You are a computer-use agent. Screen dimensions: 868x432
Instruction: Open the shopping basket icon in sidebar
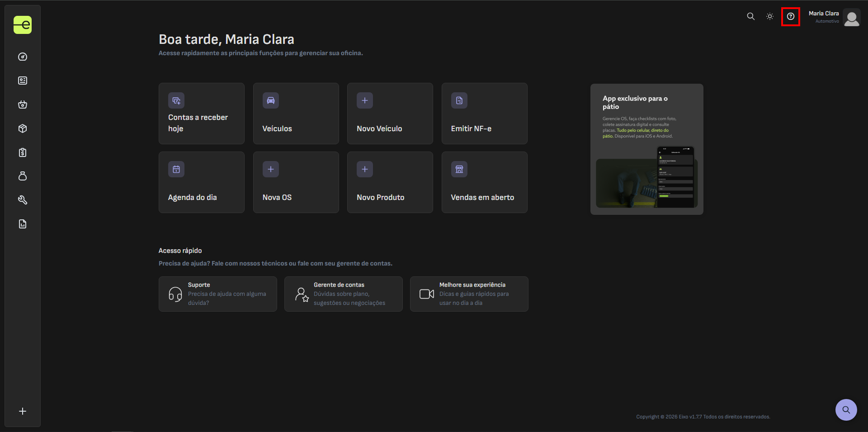(x=23, y=104)
